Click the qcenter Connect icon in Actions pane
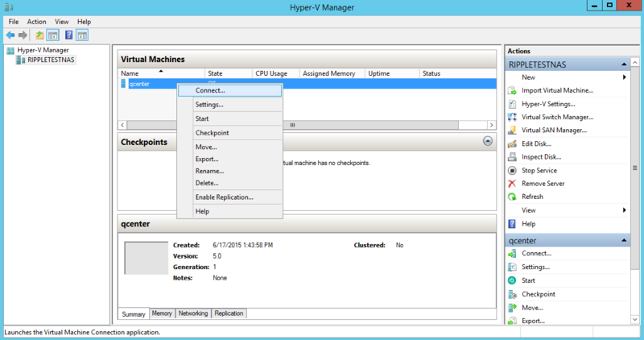 [x=512, y=254]
